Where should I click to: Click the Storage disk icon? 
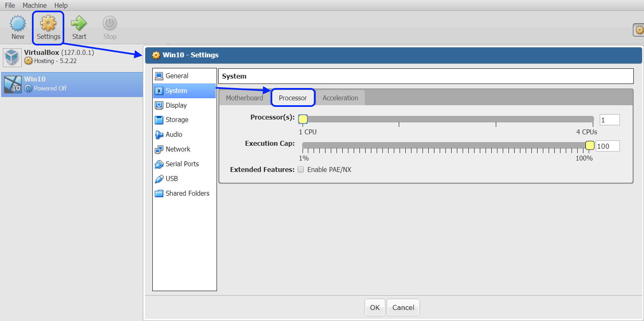click(159, 120)
